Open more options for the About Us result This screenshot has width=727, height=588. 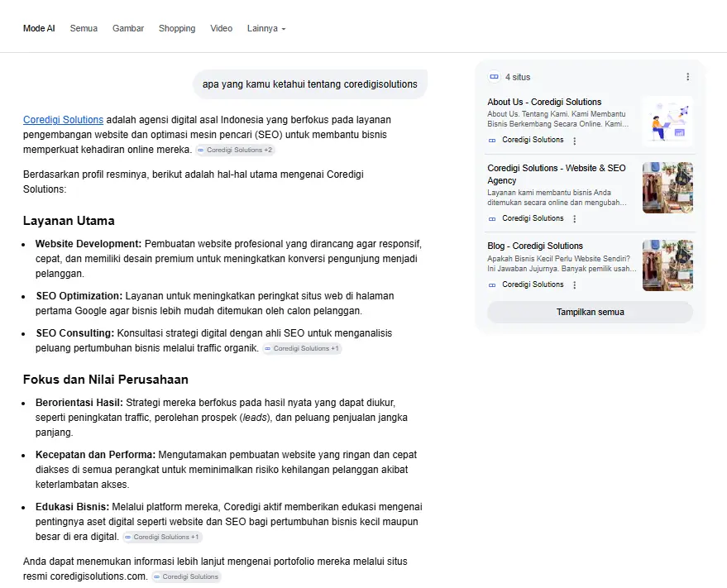point(575,141)
